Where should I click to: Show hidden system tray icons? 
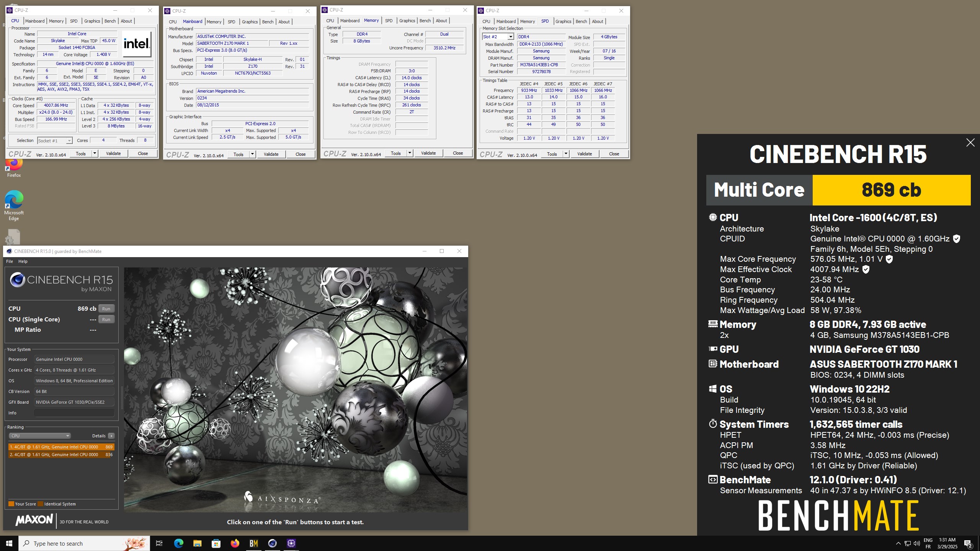click(898, 543)
